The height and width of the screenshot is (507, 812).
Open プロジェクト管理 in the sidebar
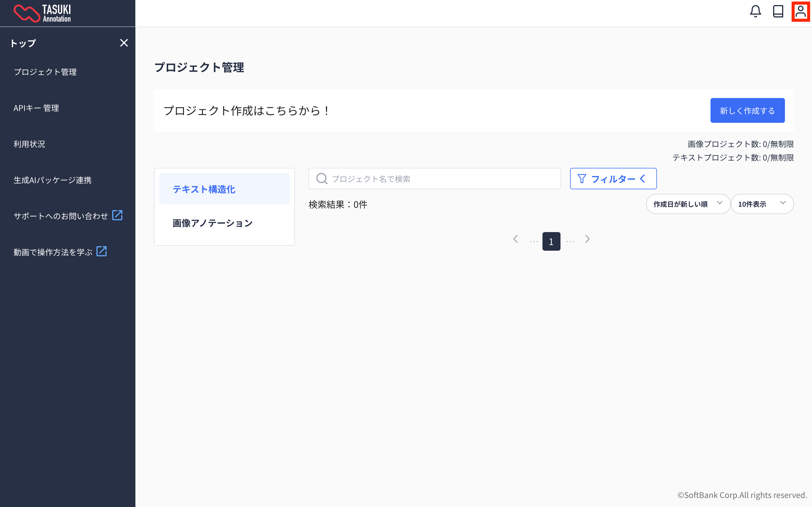point(45,72)
